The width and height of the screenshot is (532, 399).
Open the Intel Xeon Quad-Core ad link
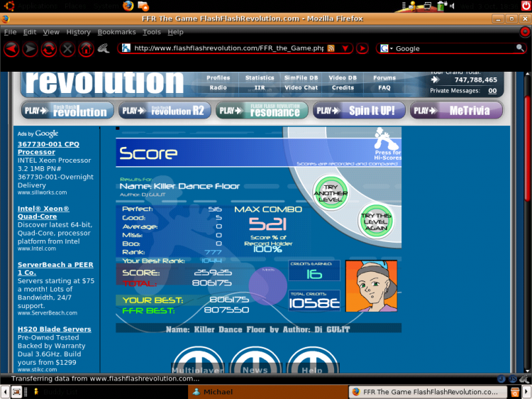point(43,212)
